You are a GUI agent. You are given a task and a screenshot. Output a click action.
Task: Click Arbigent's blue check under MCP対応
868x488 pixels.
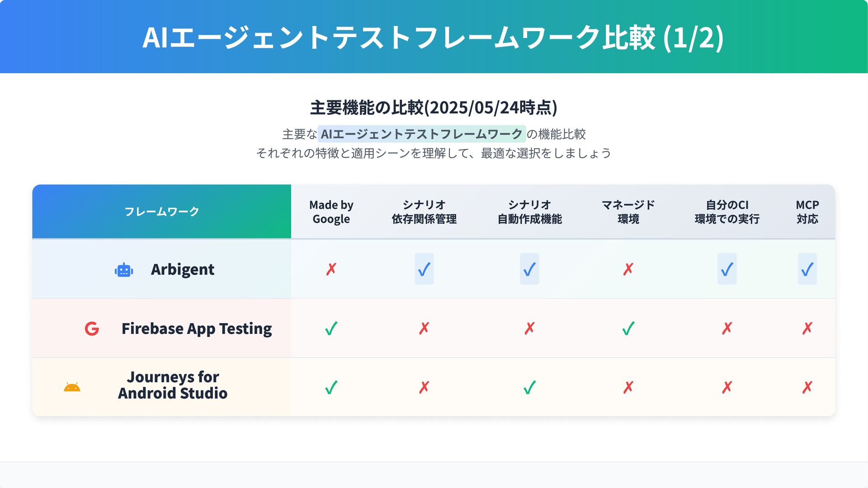[x=807, y=269]
